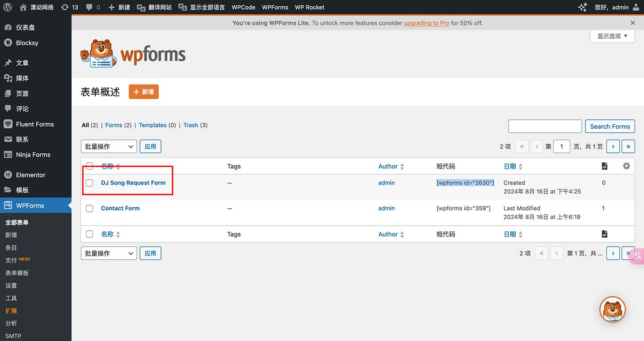The height and width of the screenshot is (341, 644).
Task: Click the top 应用 apply button
Action: [x=150, y=146]
